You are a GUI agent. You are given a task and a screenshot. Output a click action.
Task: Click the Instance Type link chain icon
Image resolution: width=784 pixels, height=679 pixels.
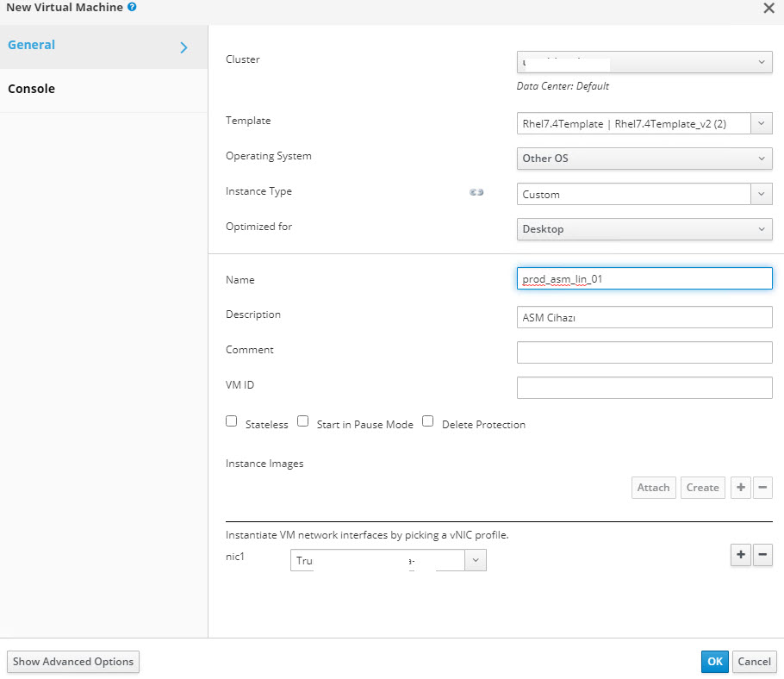[x=476, y=192]
